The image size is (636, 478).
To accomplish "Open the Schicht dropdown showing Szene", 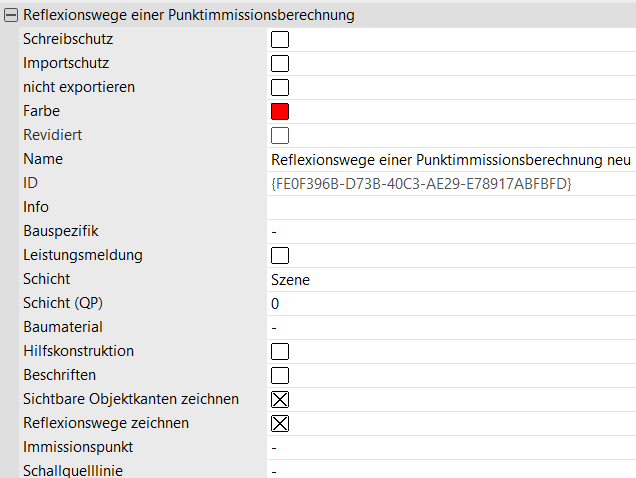I will click(450, 279).
